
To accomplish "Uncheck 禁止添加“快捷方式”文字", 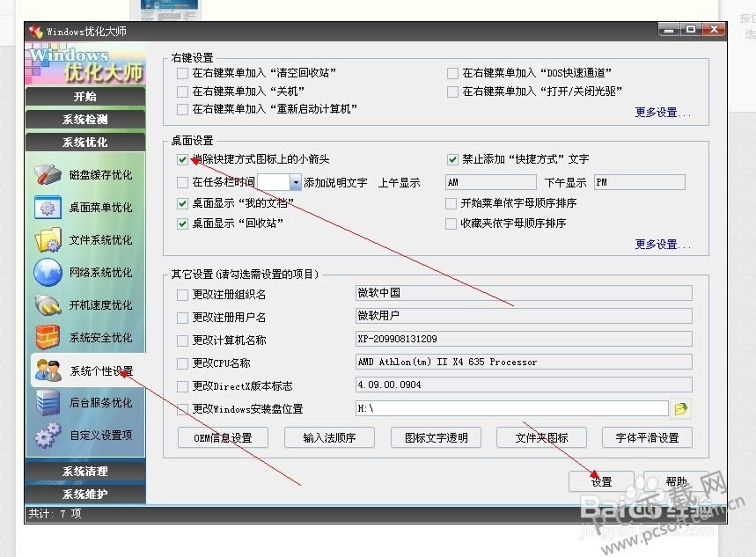I will pos(452,159).
